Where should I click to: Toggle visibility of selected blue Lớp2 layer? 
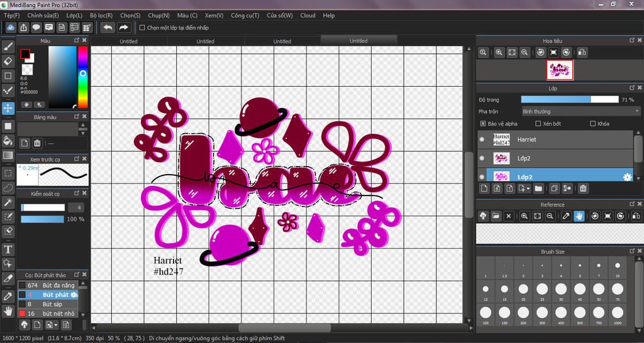coord(482,177)
